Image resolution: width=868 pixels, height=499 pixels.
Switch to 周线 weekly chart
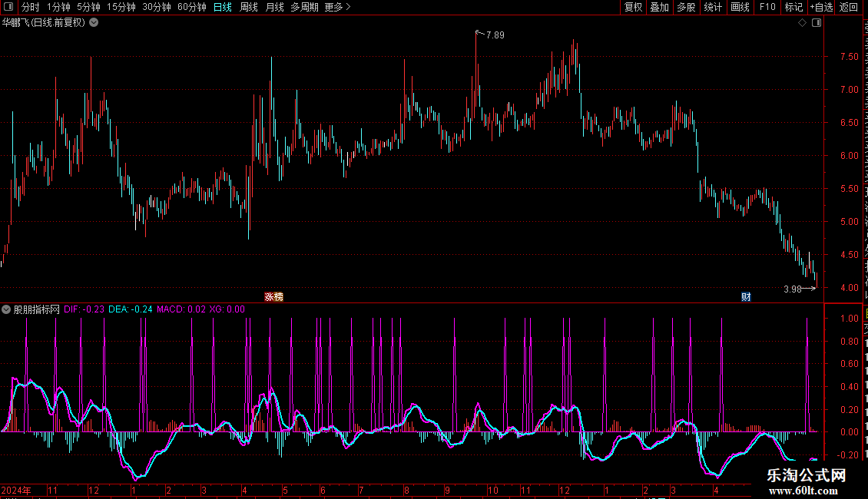click(x=249, y=7)
